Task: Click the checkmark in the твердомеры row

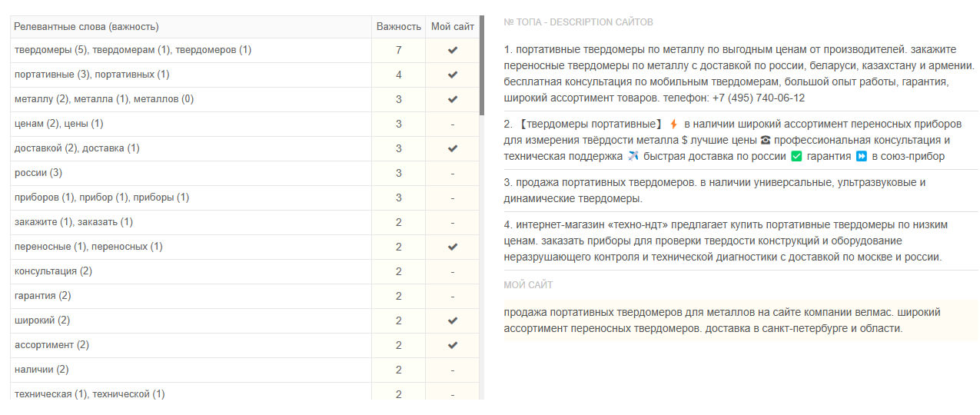Action: [x=453, y=50]
